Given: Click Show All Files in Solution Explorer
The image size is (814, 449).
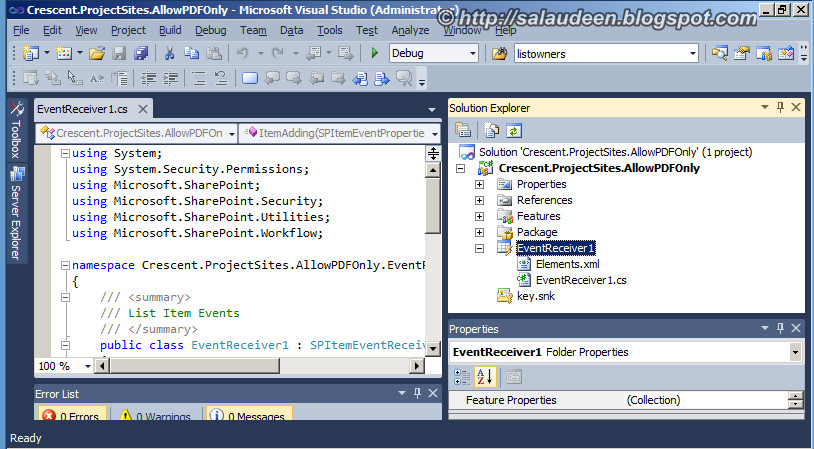Looking at the screenshot, I should (x=491, y=130).
